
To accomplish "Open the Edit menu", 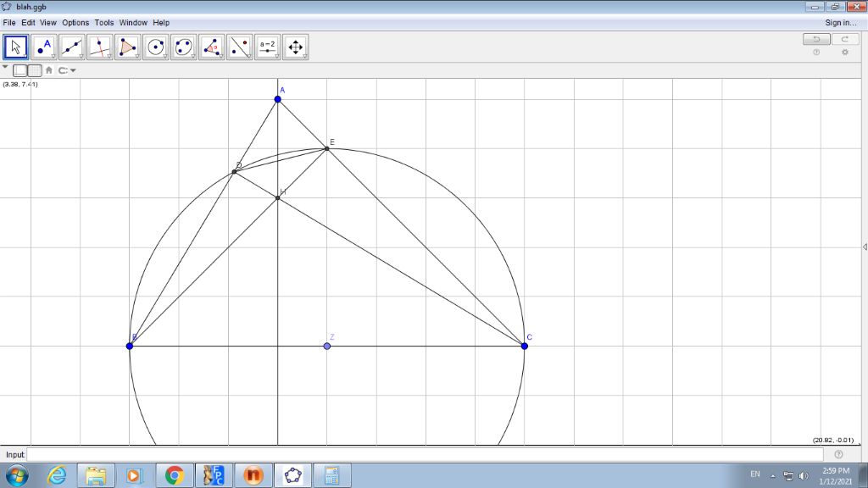I will tap(28, 23).
